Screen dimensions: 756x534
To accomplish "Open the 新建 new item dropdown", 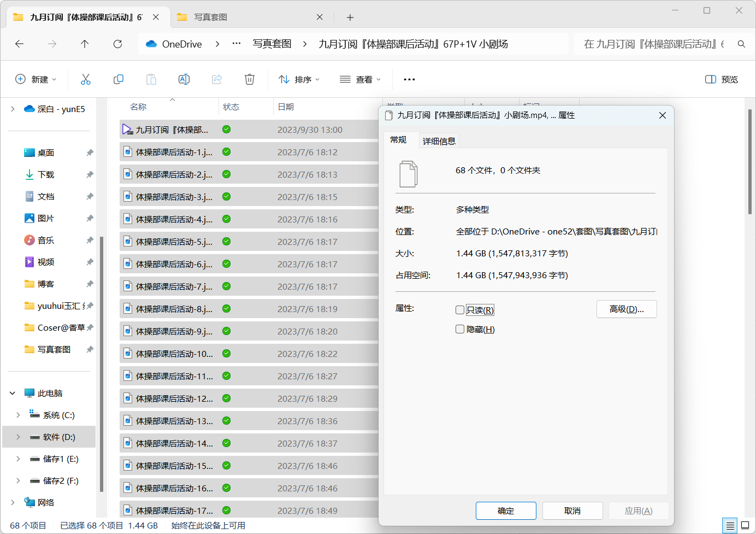I will (x=36, y=79).
